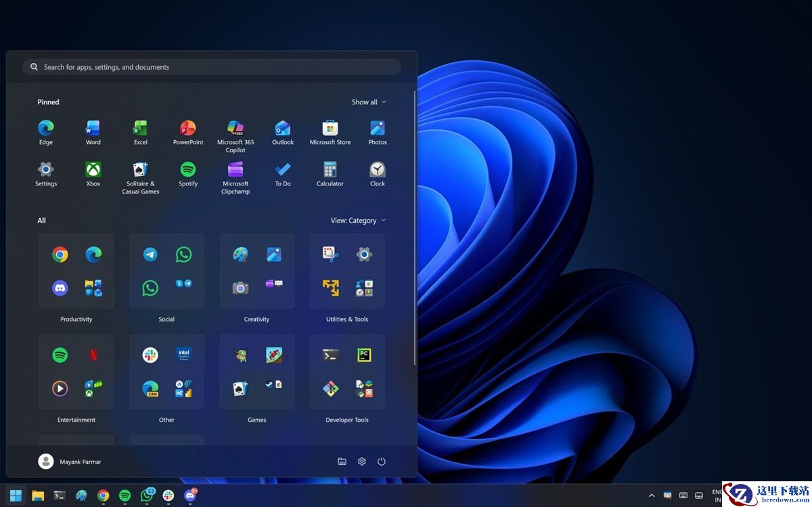Image resolution: width=812 pixels, height=507 pixels.
Task: Open the Games category folder
Action: 257,372
